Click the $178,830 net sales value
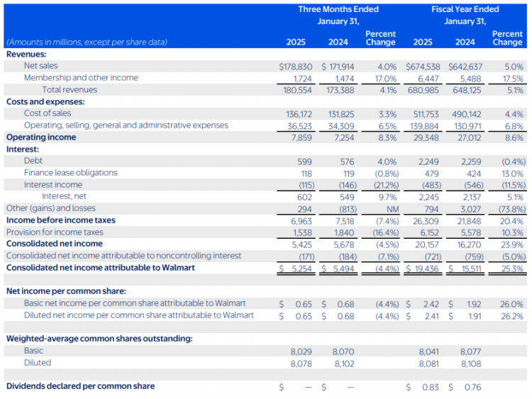 [x=296, y=67]
